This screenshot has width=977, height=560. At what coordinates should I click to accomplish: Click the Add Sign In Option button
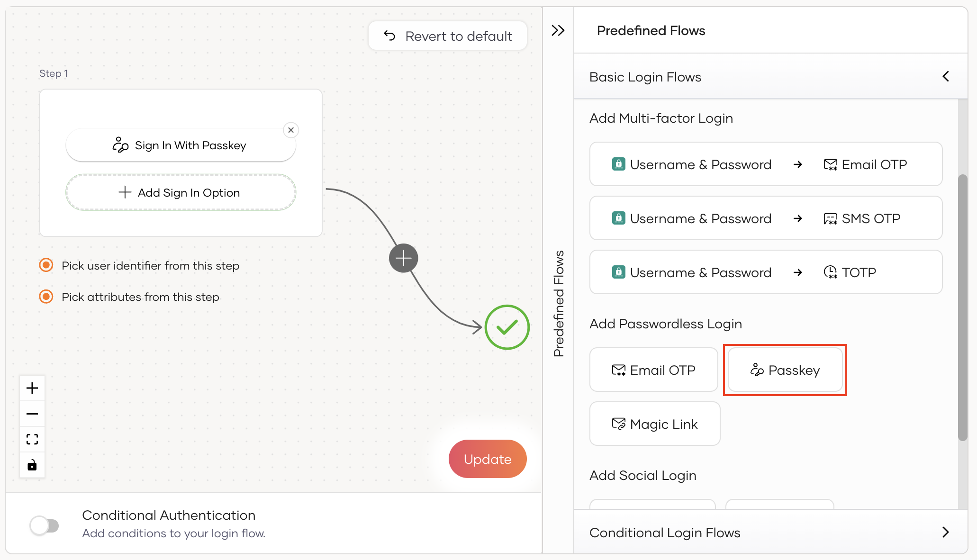pos(181,192)
